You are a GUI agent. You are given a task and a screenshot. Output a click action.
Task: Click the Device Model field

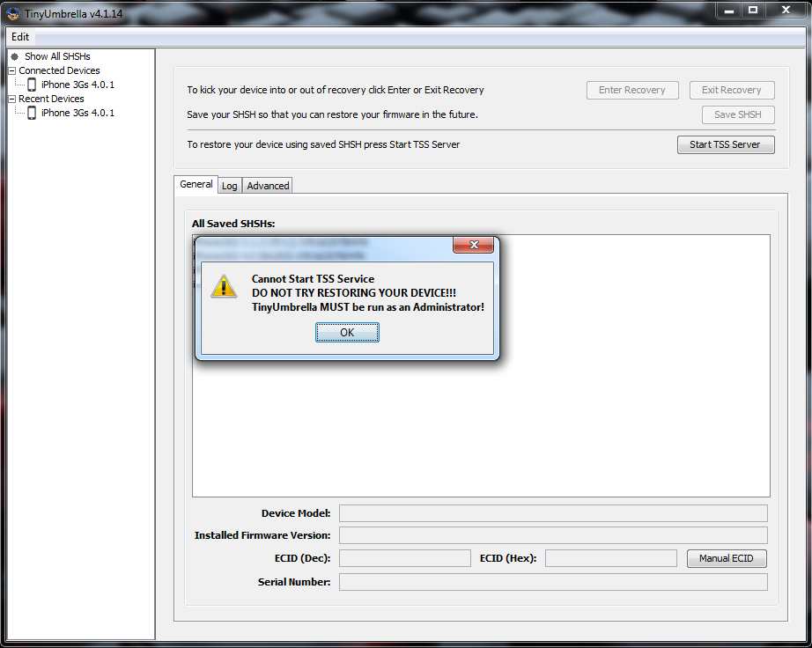click(553, 513)
